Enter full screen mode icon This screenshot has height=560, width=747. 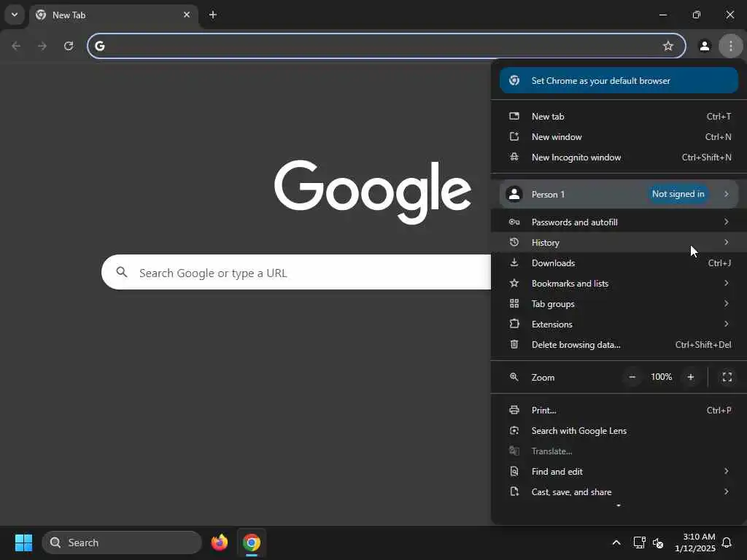click(727, 377)
